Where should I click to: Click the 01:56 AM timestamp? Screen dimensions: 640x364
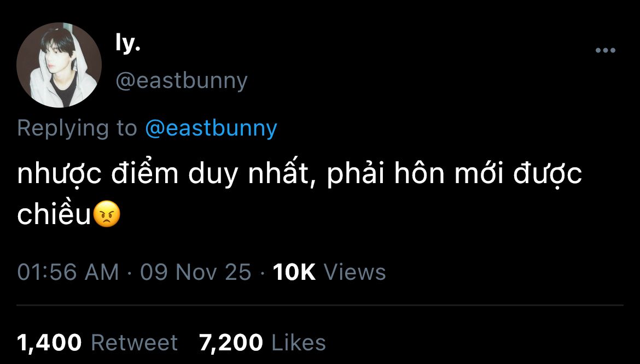[68, 272]
